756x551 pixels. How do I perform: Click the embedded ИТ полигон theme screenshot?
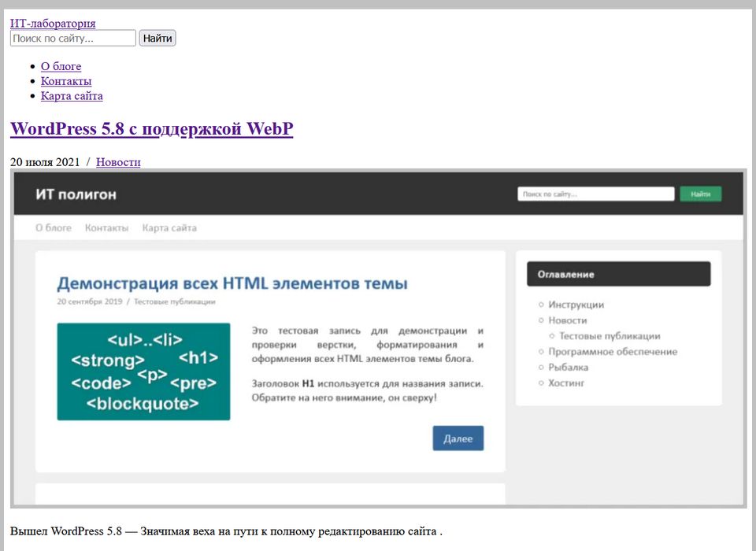tap(378, 338)
